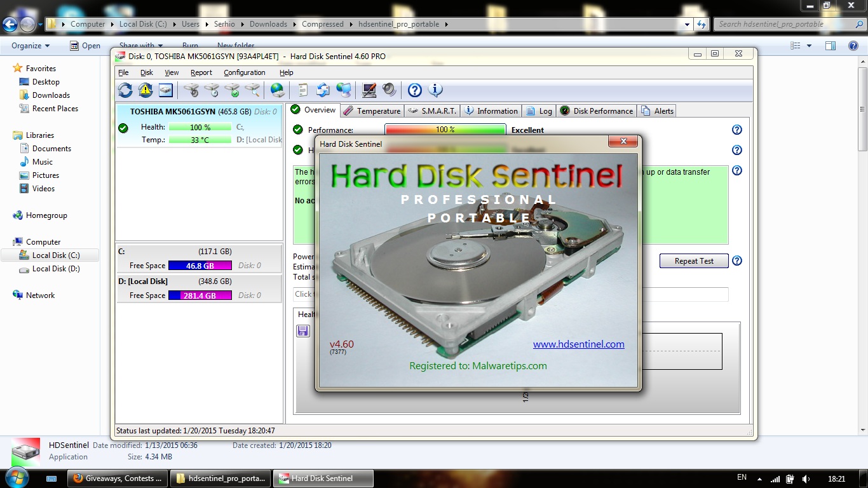Switch to Firefox Giveaways taskbar button
The width and height of the screenshot is (868, 488).
coord(118,478)
